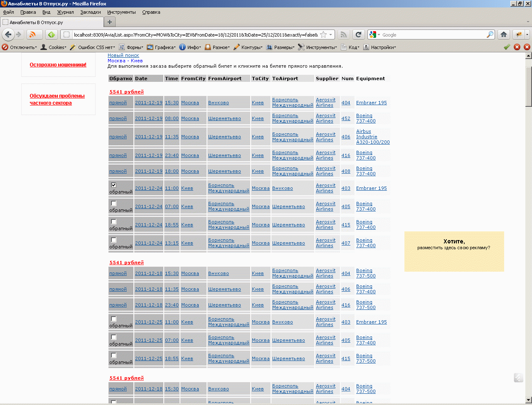
Task: Open the Airbus Industrie A320-100/200 link
Action: pyautogui.click(x=373, y=137)
